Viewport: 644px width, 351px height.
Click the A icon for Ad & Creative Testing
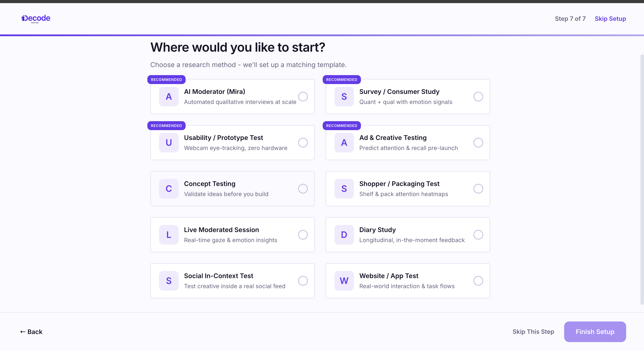pos(344,142)
